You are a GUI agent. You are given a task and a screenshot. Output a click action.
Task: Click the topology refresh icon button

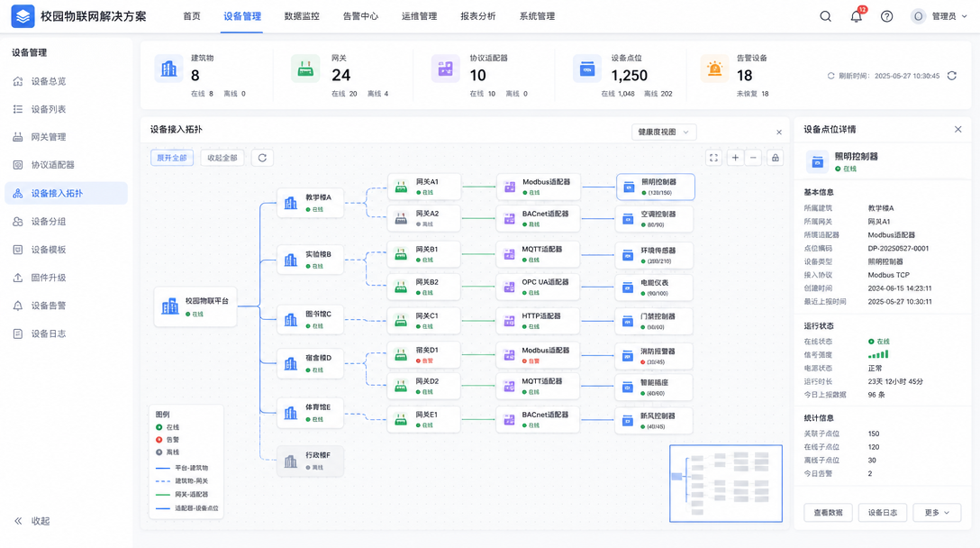pos(262,158)
